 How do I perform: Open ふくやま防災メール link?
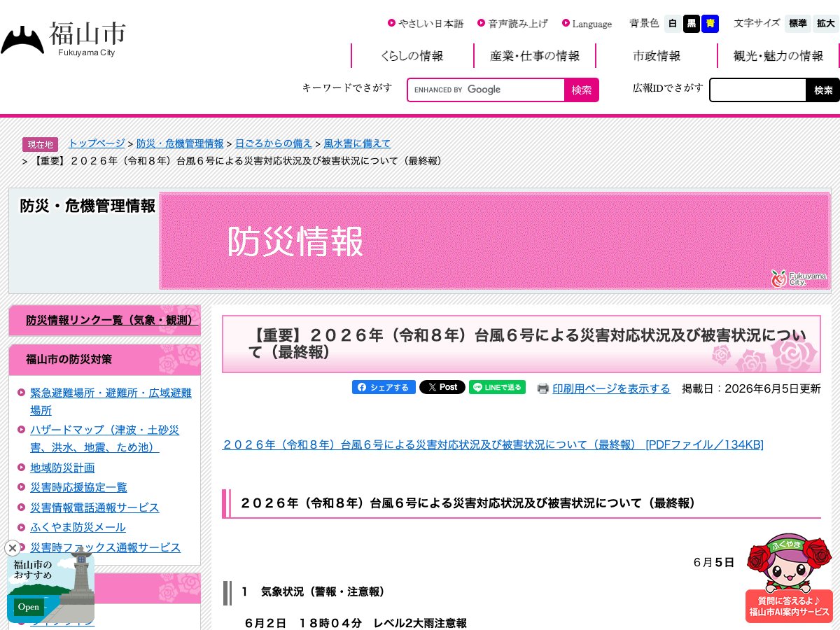pos(78,527)
